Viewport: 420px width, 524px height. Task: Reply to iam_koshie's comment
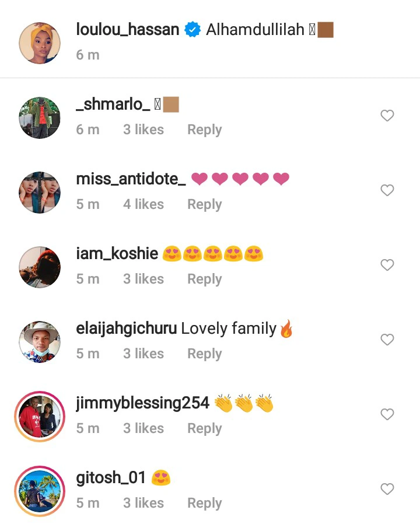point(205,279)
